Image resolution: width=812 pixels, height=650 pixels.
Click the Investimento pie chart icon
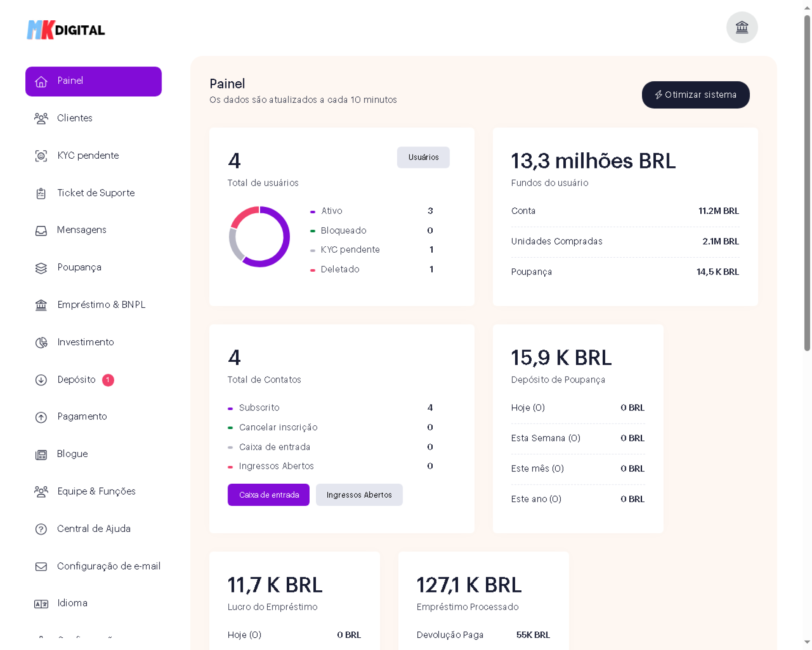41,342
